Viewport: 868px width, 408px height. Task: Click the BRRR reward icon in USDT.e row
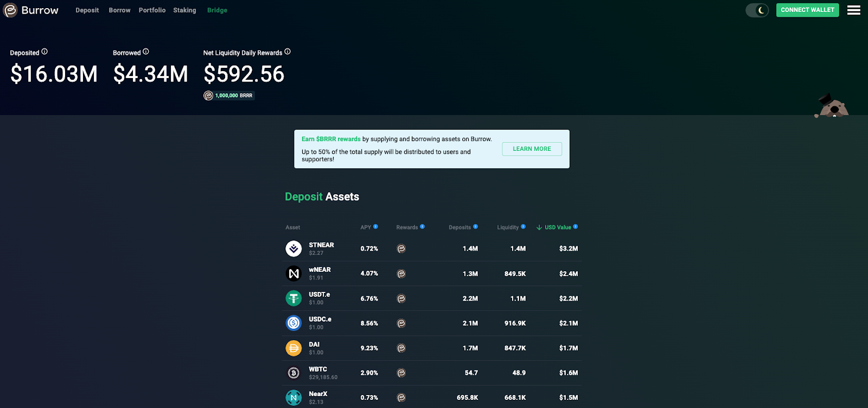(401, 298)
